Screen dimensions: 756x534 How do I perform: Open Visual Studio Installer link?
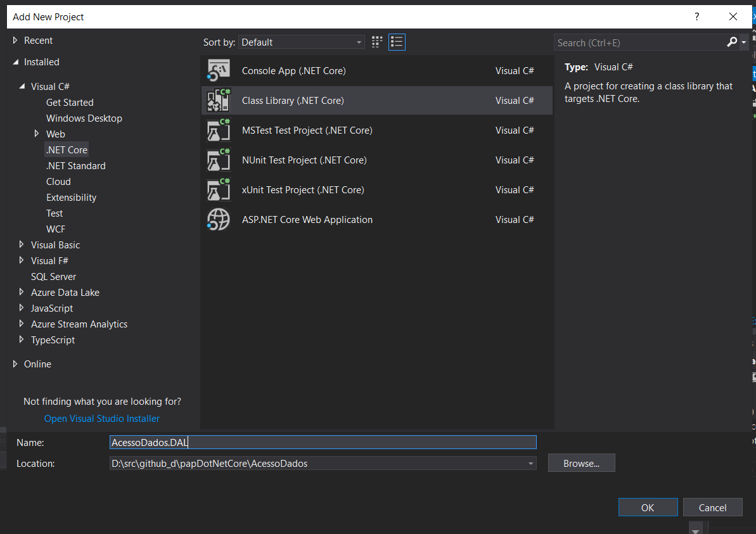pyautogui.click(x=102, y=418)
